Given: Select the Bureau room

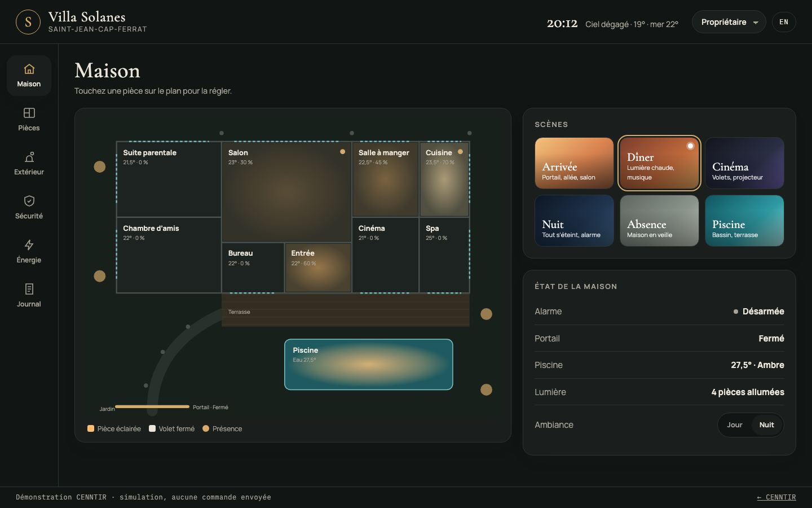Looking at the screenshot, I should tap(253, 268).
